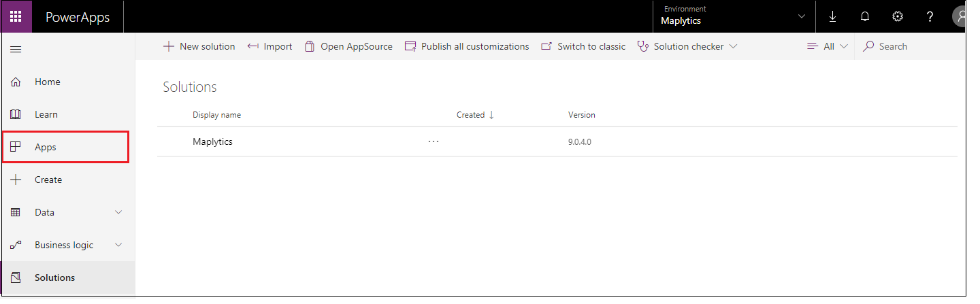Open the notifications bell icon
The image size is (980, 304).
coord(865,16)
